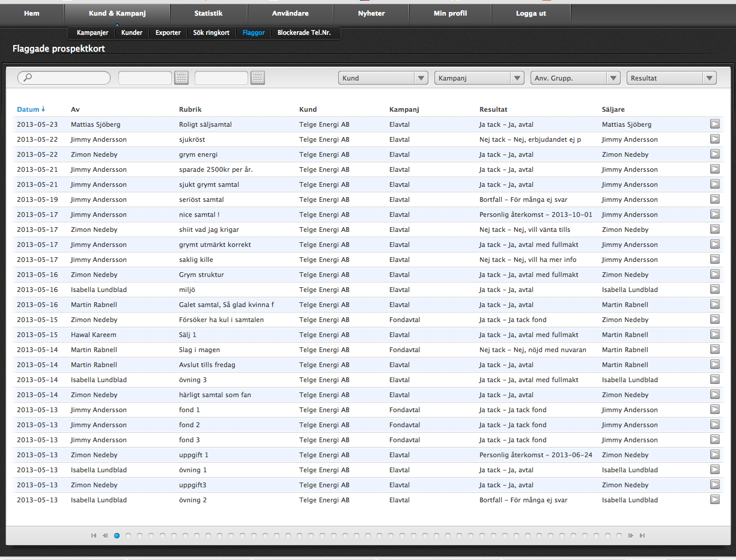This screenshot has width=736, height=560.
Task: Jump to the first page of results
Action: click(x=93, y=535)
